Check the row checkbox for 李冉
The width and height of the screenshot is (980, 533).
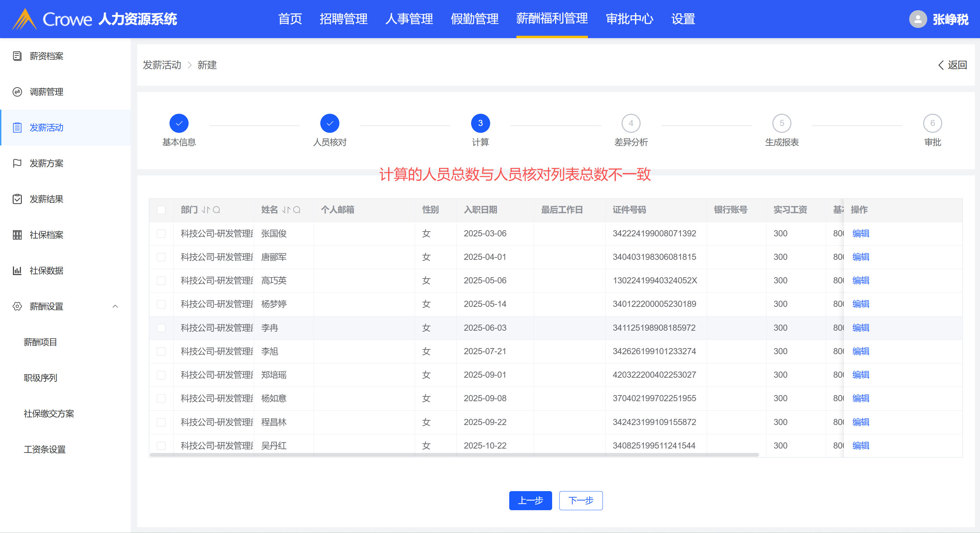[161, 328]
